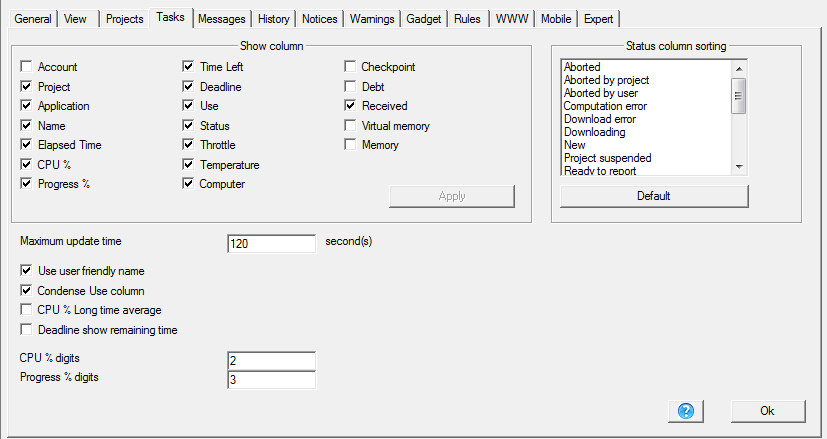The image size is (827, 439).
Task: Open the History tab
Action: 273,19
